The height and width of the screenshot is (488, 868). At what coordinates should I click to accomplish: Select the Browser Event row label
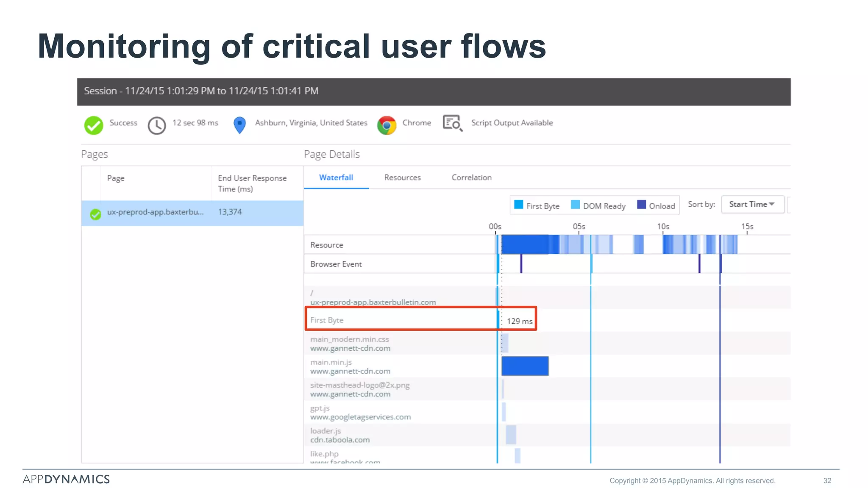(x=336, y=264)
